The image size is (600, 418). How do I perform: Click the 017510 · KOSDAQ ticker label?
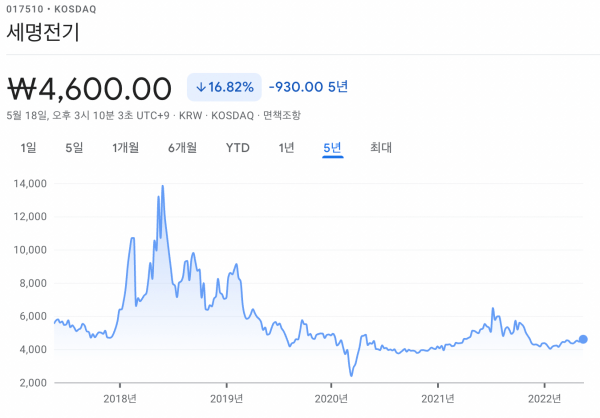point(51,9)
